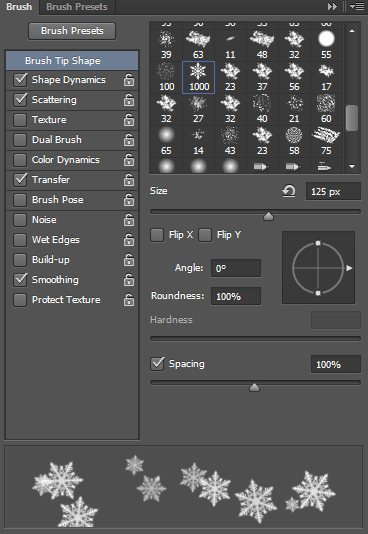Click the Smoothing lock icon

(x=129, y=280)
